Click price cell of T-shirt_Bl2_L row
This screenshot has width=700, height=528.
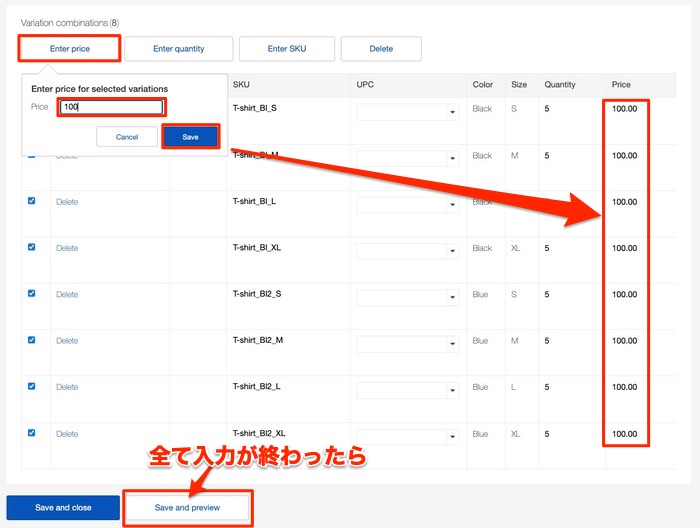625,387
